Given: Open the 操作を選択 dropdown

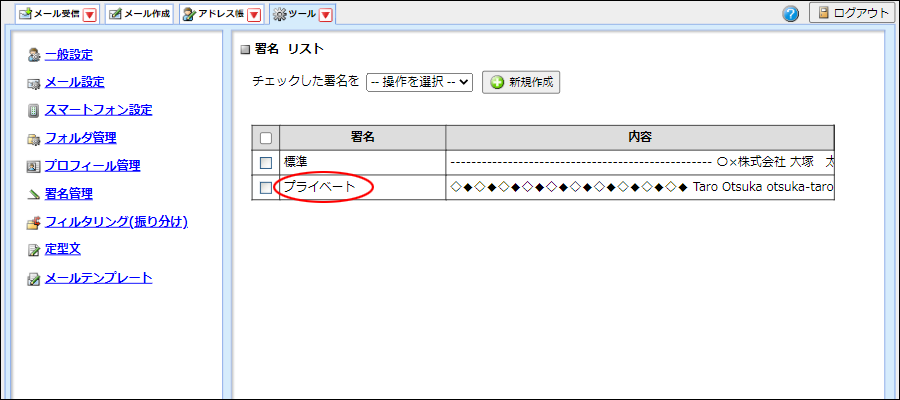Looking at the screenshot, I should 418,82.
